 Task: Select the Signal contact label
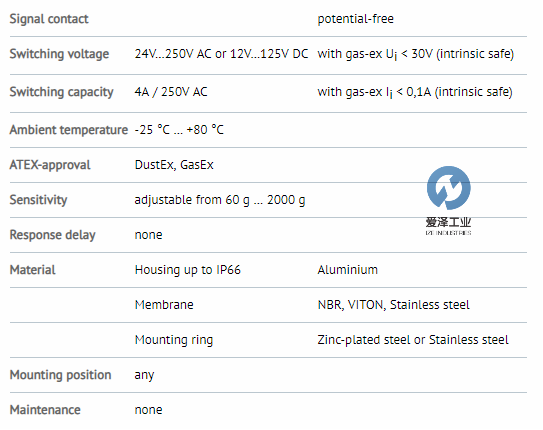[x=49, y=19]
